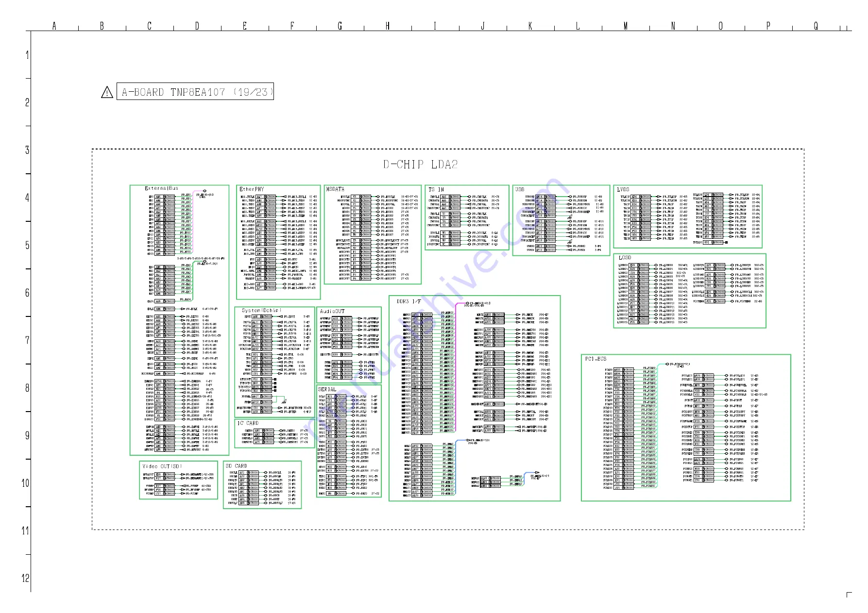868x613 pixels.
Task: Select the 'LCSD' block label
Action: coord(625,258)
